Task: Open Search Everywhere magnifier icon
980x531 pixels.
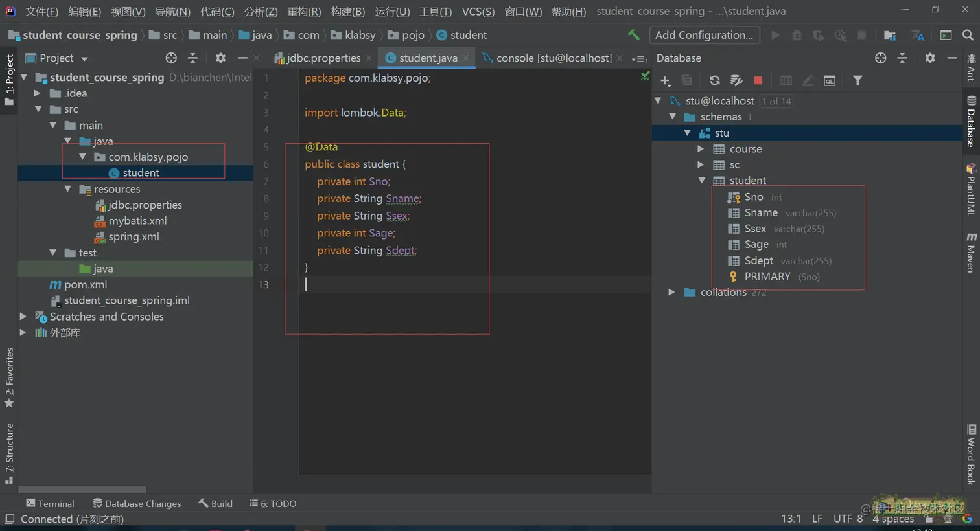Action: point(967,35)
